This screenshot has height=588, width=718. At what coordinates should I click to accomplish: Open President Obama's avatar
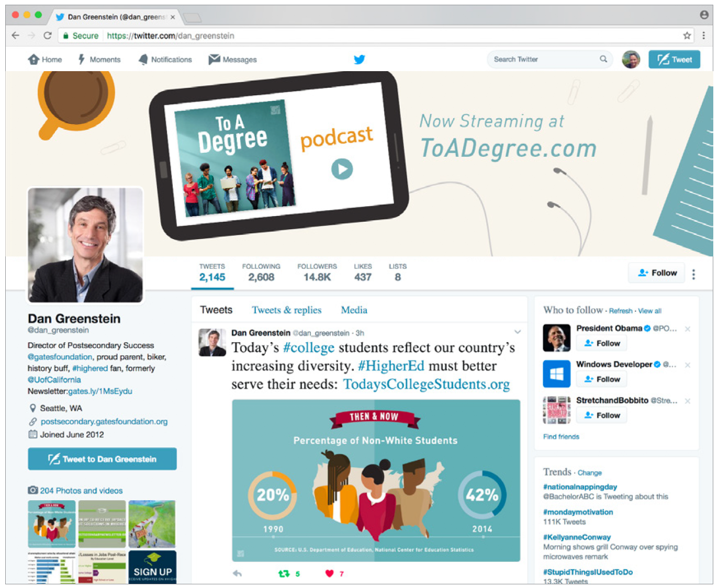(556, 337)
